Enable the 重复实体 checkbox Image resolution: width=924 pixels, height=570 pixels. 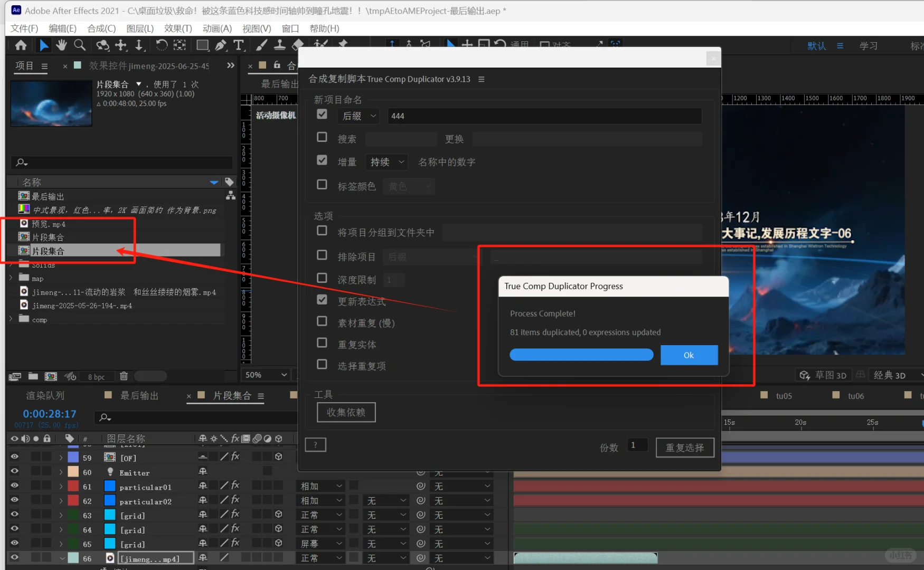[322, 343]
